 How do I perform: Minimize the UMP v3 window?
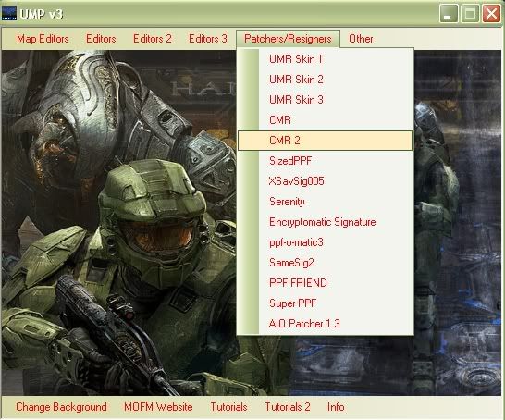(x=449, y=14)
